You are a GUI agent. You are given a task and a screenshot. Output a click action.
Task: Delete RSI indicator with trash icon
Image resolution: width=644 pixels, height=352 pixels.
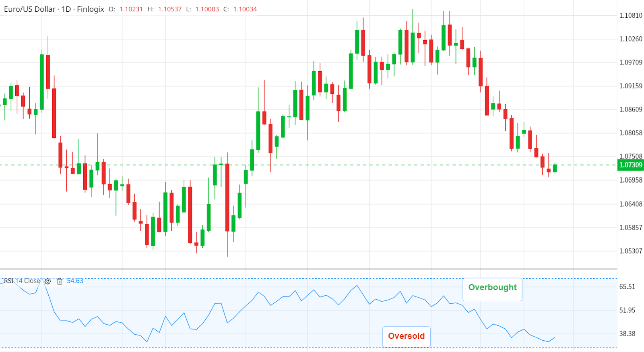60,281
